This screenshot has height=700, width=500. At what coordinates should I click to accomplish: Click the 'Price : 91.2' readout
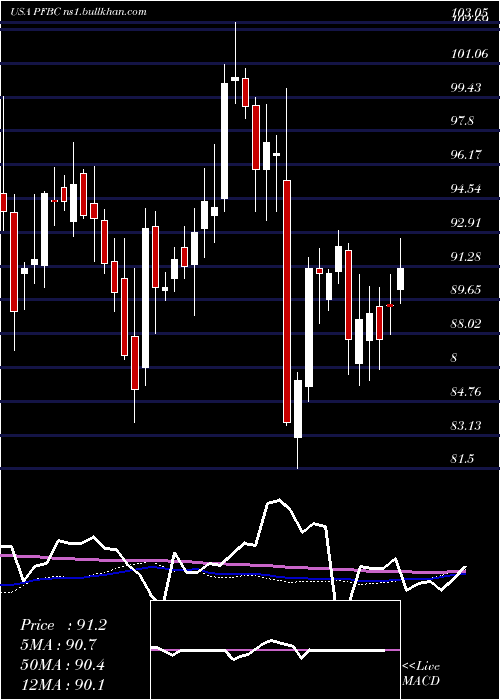click(63, 625)
